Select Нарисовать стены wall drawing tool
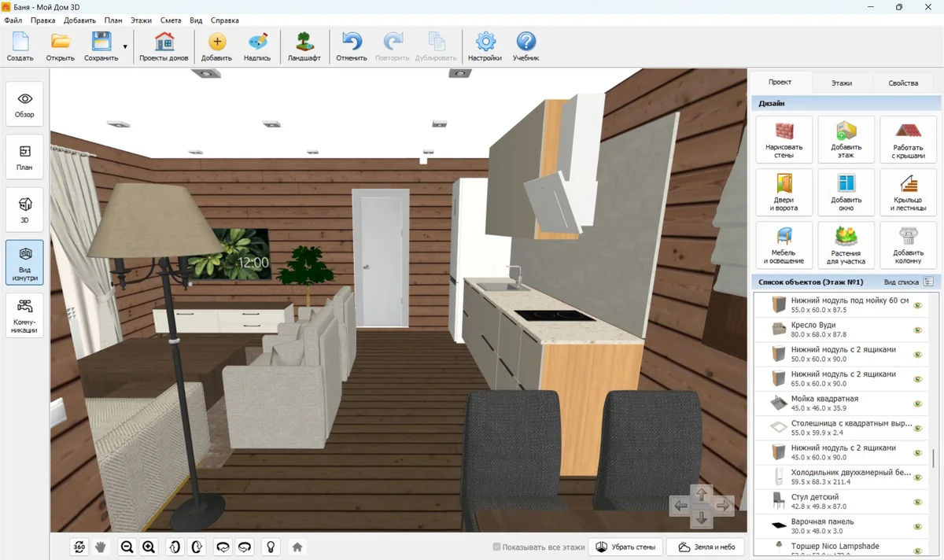Viewport: 944px width, 560px height. (784, 139)
